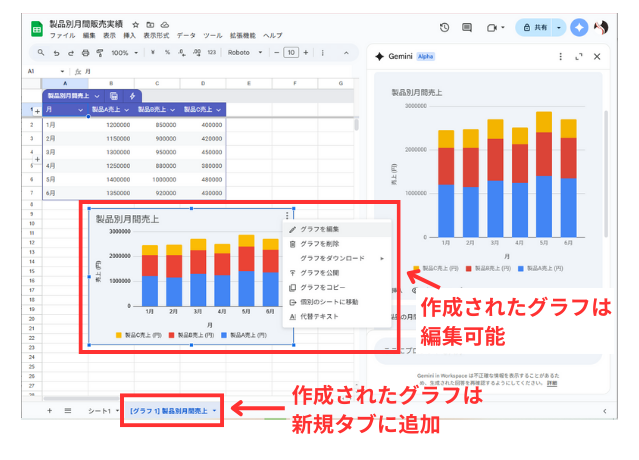
Task: Switch to シート1 tab
Action: 98,410
